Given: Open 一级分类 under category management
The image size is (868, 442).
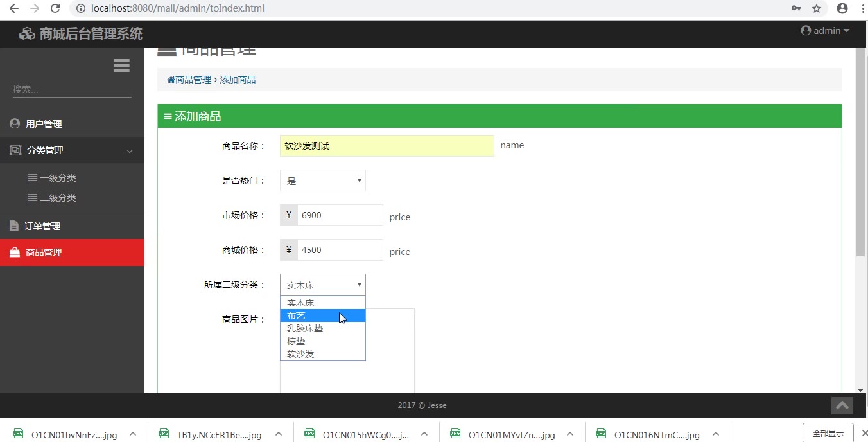Looking at the screenshot, I should click(x=53, y=178).
